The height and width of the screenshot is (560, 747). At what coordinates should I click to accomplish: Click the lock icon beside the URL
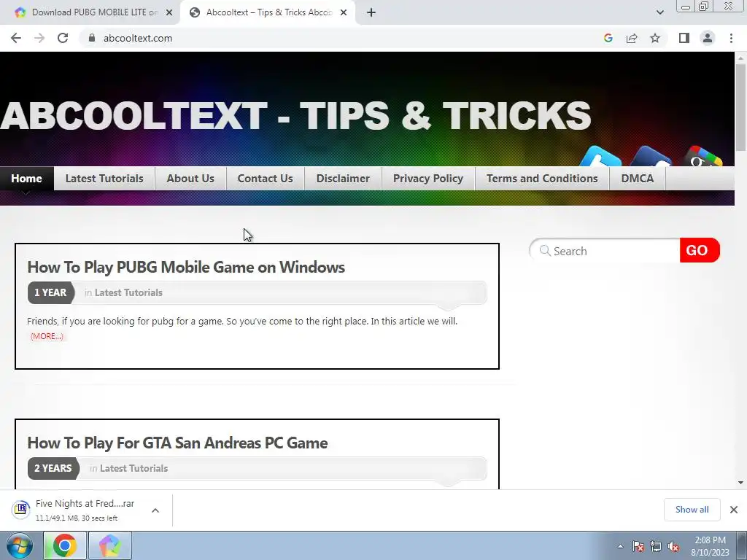point(92,38)
